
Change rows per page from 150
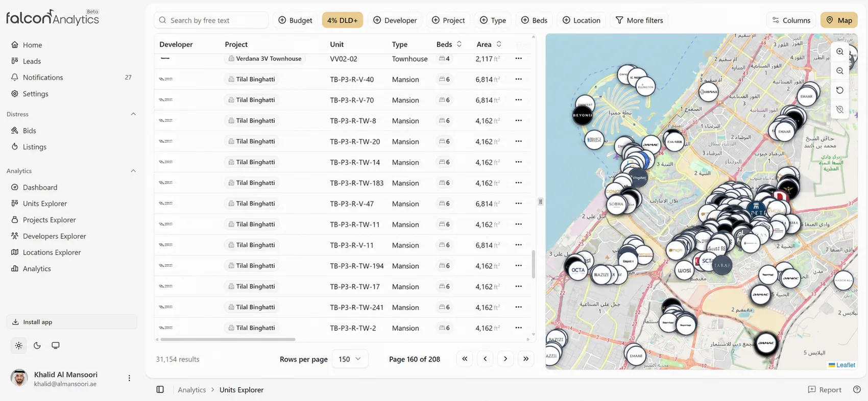click(x=350, y=359)
